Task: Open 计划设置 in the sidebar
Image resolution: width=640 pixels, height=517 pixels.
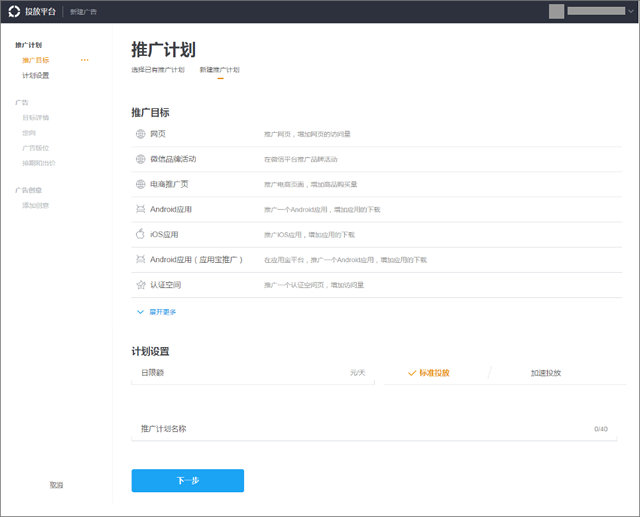Action: pyautogui.click(x=36, y=75)
